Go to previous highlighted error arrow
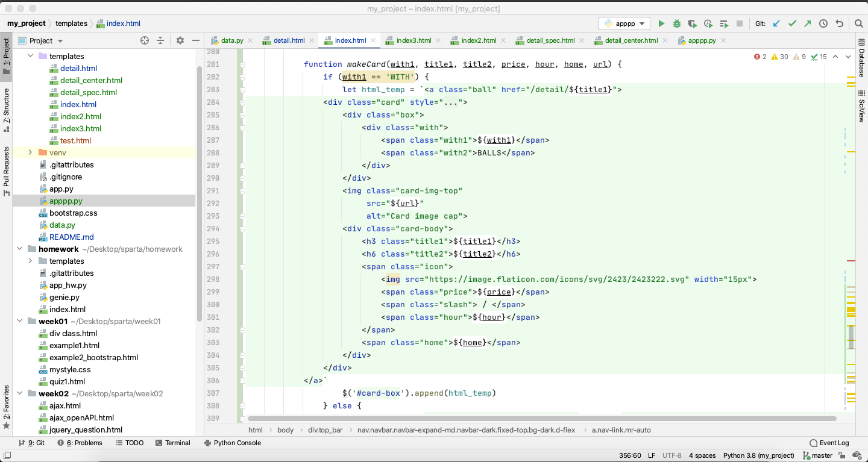The width and height of the screenshot is (868, 462). pos(835,57)
